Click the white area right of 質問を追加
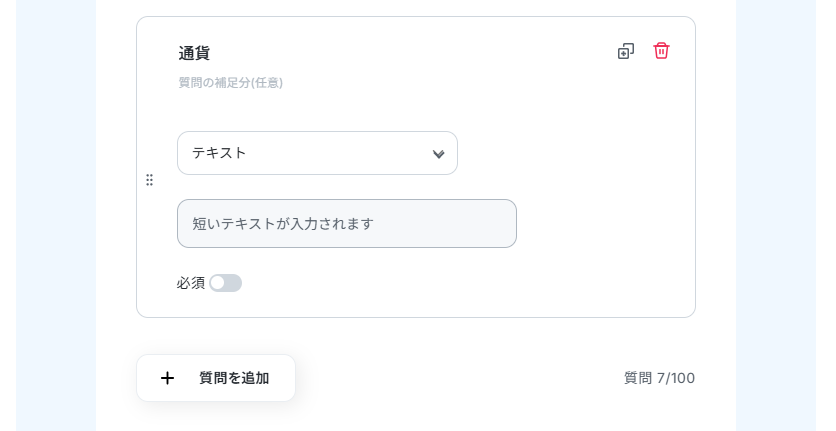Viewport: 836px width, 431px height. [x=450, y=380]
